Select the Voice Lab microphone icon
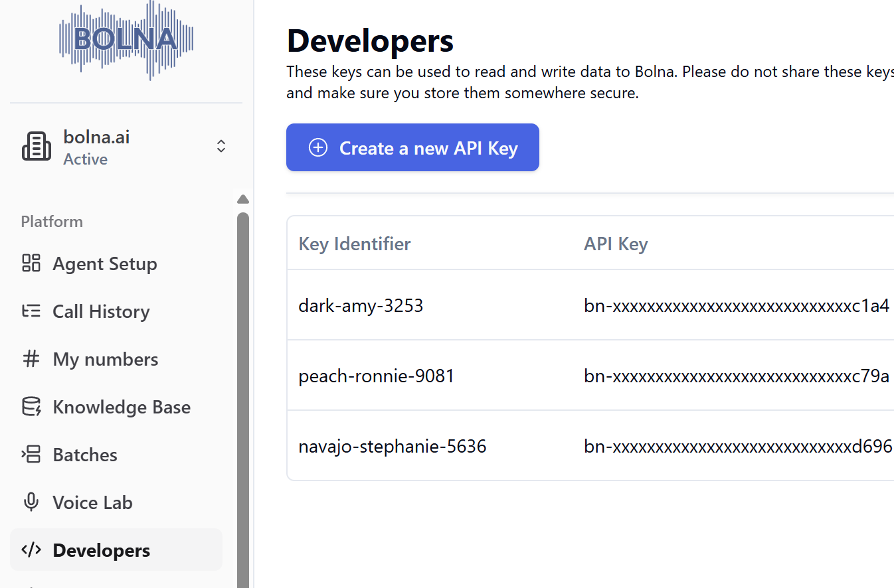The width and height of the screenshot is (894, 588). point(31,502)
